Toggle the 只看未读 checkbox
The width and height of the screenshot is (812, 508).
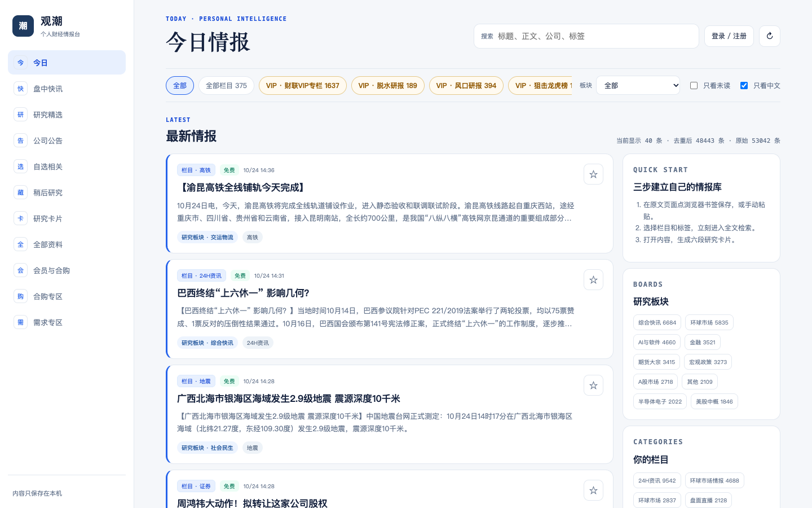(x=694, y=86)
